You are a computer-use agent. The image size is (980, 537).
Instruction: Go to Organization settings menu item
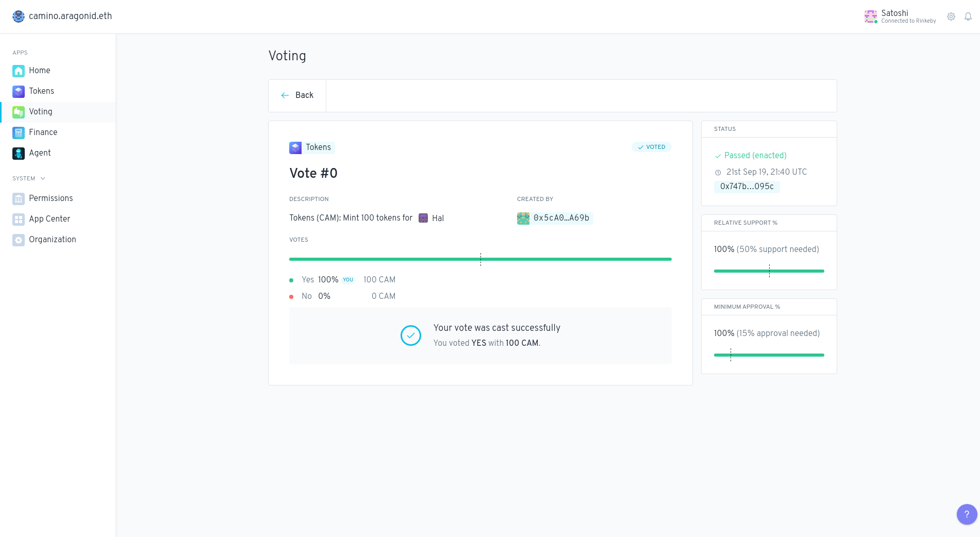(52, 240)
